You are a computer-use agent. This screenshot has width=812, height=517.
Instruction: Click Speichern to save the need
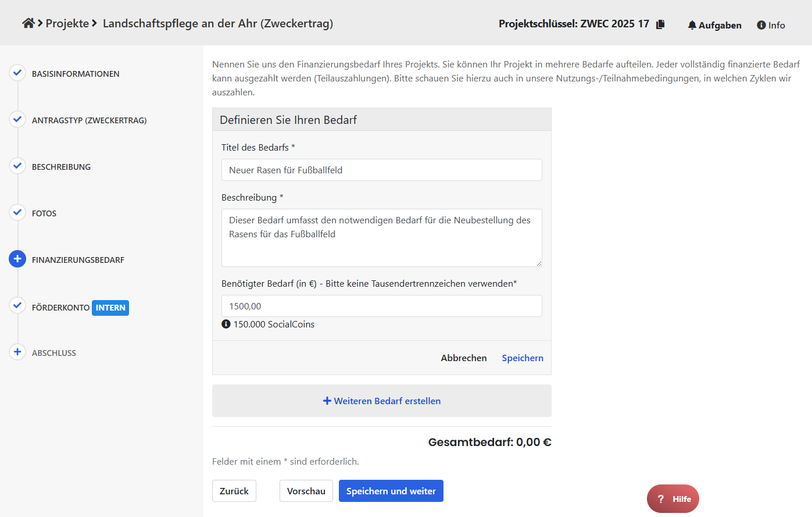coord(523,358)
